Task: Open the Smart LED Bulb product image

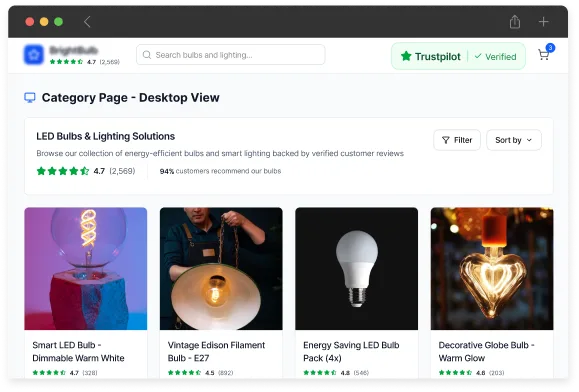Action: point(86,269)
